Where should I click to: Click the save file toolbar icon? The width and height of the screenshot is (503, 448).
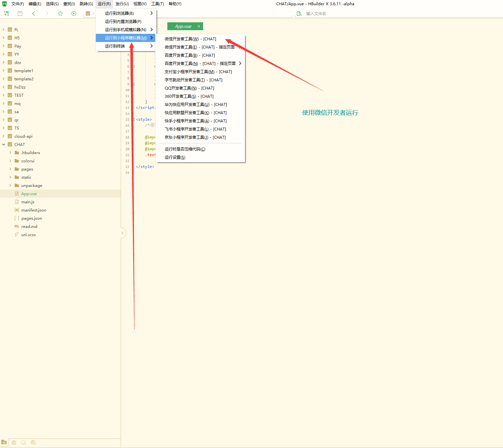coord(20,13)
